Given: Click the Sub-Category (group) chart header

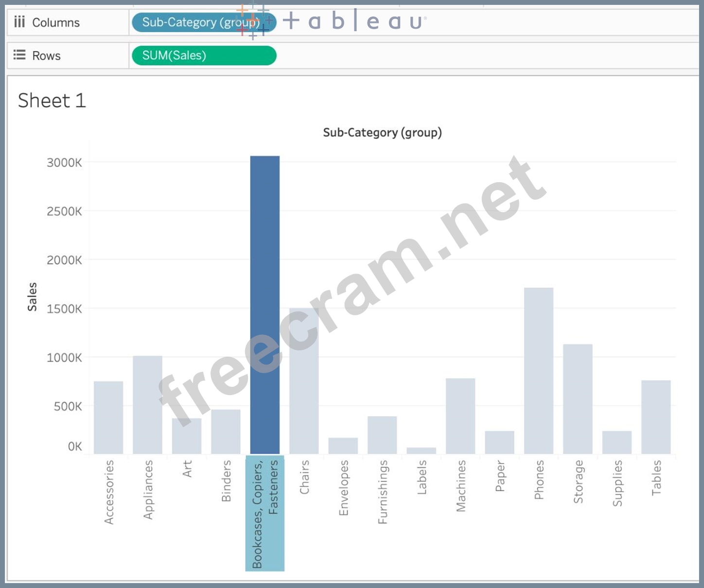Looking at the screenshot, I should click(x=383, y=132).
